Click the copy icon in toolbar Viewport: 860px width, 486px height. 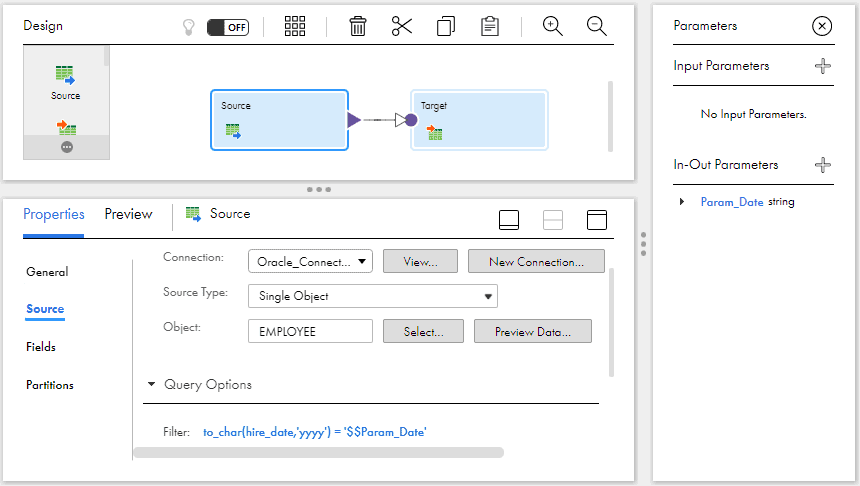(446, 26)
